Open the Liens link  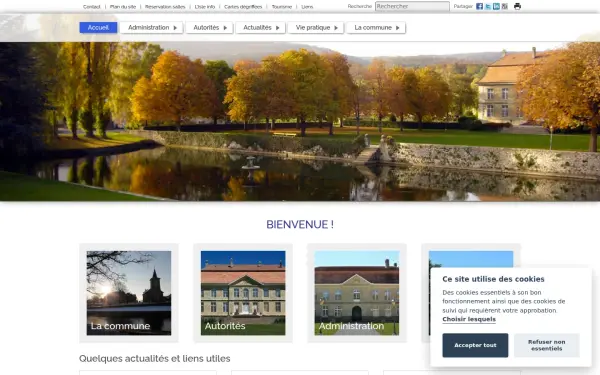(307, 7)
